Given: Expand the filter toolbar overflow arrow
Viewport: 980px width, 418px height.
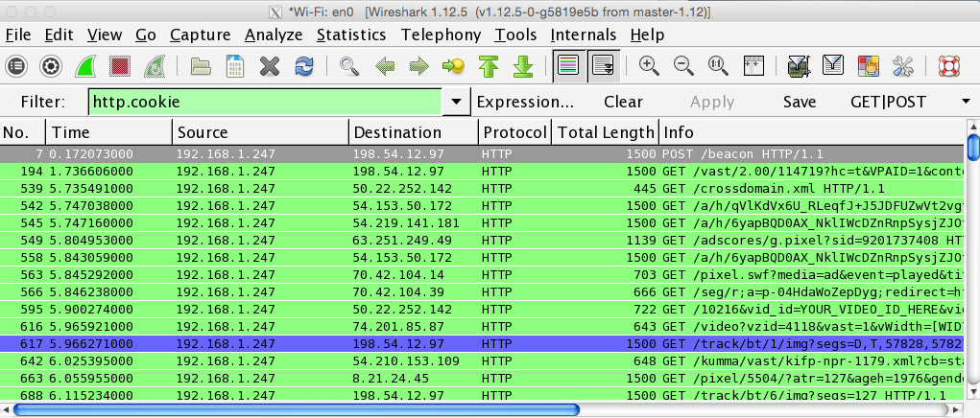Looking at the screenshot, I should click(966, 102).
